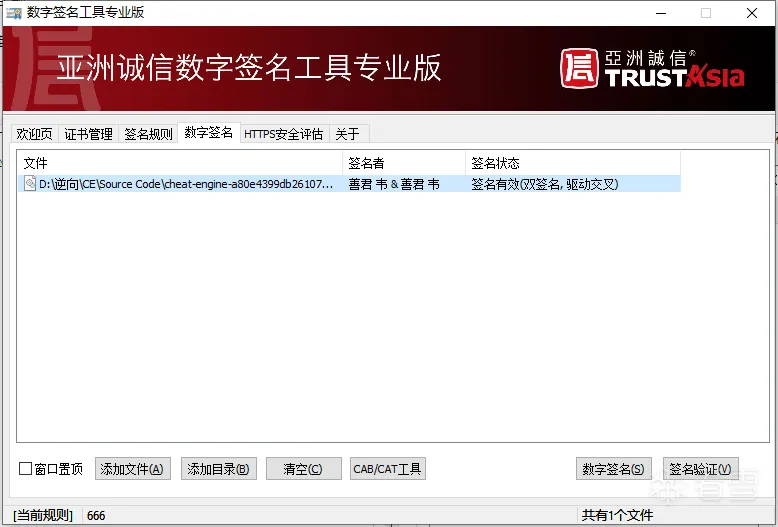Click the app icon in the title bar
This screenshot has height=527, width=778.
(13, 13)
